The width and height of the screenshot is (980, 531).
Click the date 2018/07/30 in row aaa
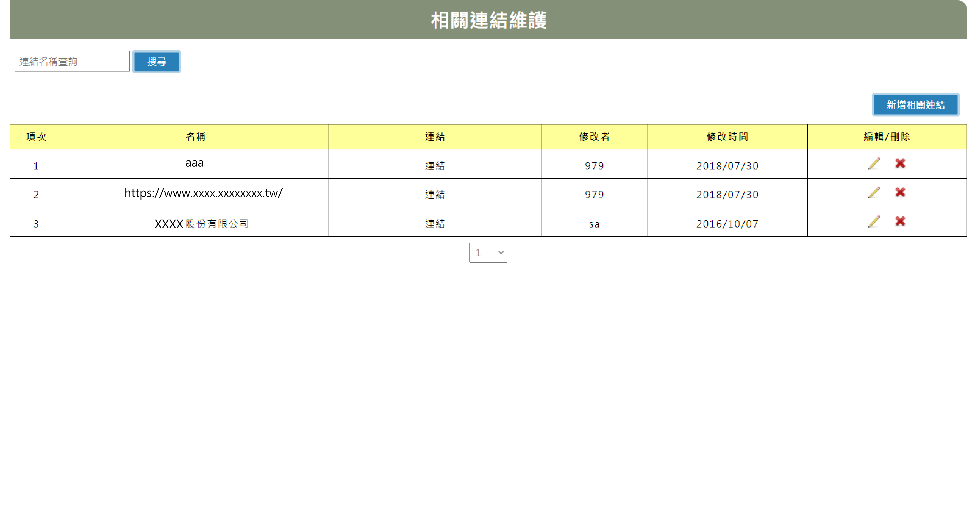point(727,166)
